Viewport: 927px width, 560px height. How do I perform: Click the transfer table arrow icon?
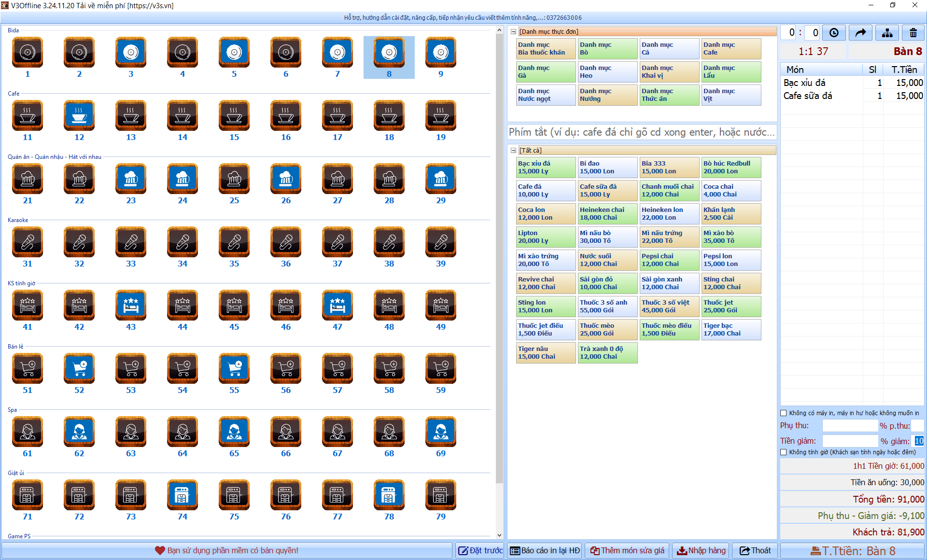860,33
